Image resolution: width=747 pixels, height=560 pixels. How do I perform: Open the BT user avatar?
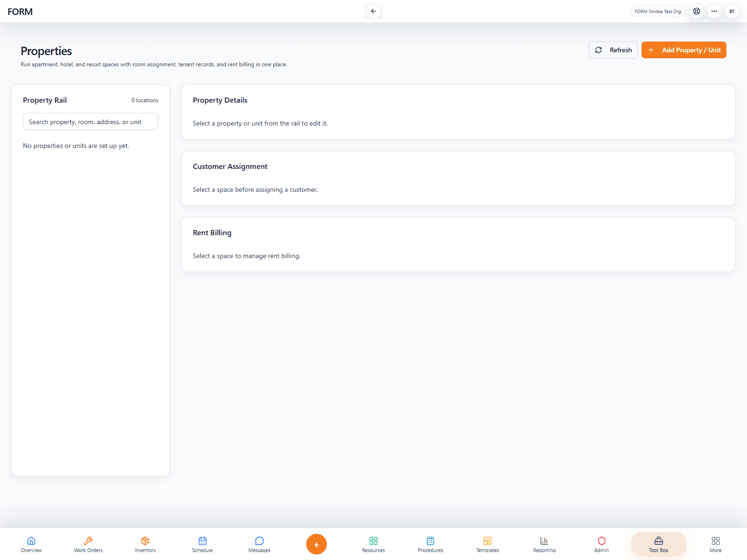[732, 11]
